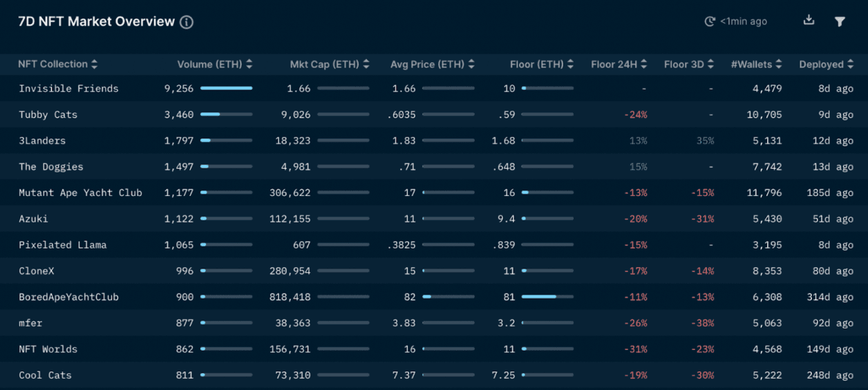Click the Azuki floor value 9.4

click(507, 219)
